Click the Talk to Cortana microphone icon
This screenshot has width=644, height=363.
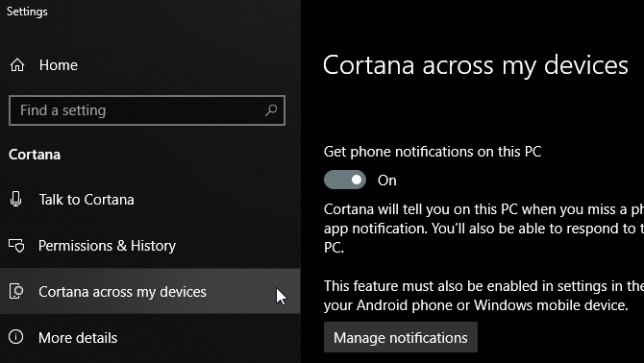[16, 200]
